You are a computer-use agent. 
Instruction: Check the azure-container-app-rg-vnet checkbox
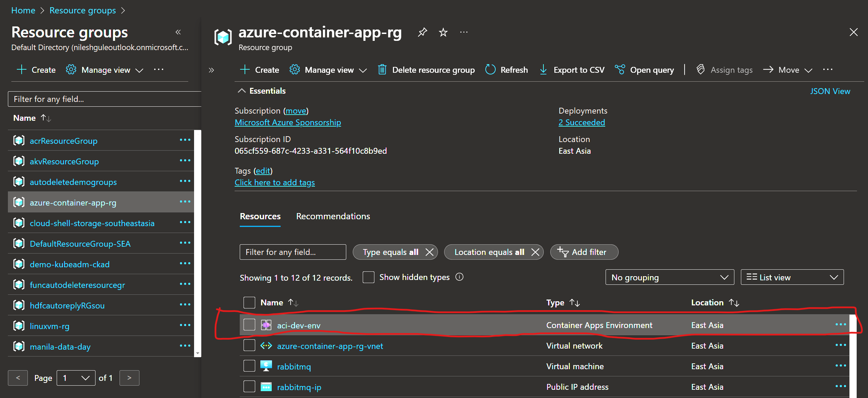[249, 345]
